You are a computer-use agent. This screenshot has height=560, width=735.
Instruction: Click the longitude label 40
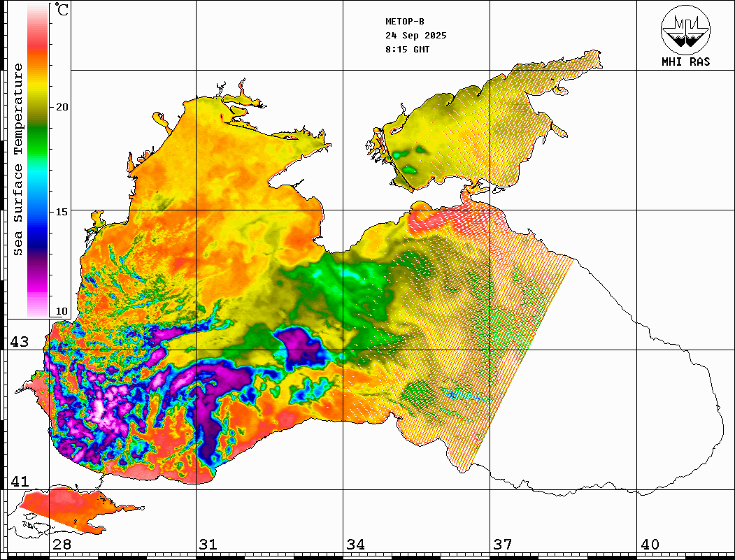[649, 545]
